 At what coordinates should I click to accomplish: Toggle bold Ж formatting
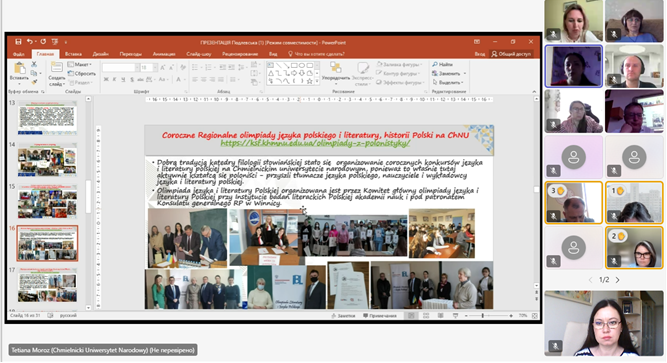(x=106, y=80)
